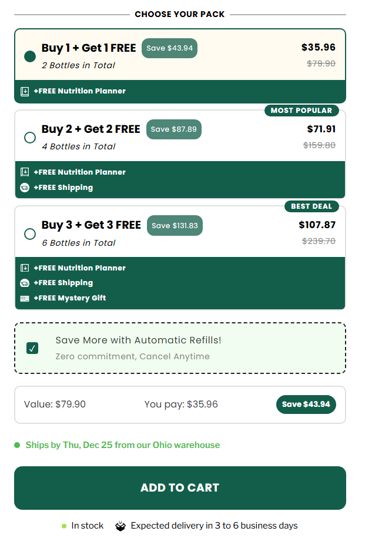Click Nutrition Planner icon in Buy 2 pack
This screenshot has height=538, width=392.
click(25, 172)
